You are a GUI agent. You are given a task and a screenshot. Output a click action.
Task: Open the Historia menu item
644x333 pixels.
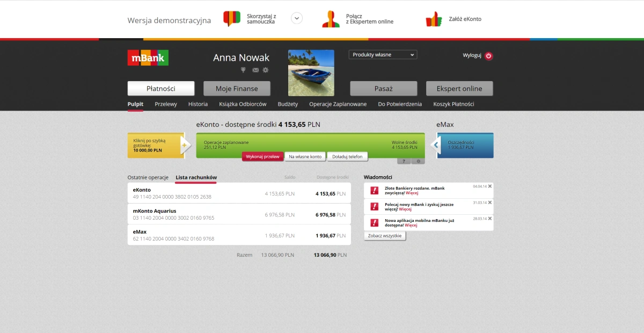tap(198, 104)
